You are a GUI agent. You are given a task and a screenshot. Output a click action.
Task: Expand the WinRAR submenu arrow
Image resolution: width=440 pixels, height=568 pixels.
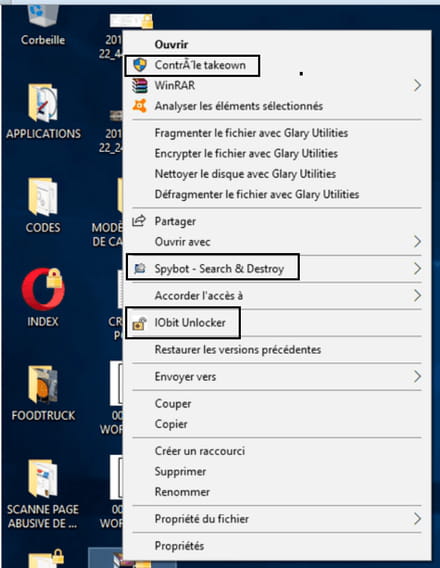417,85
